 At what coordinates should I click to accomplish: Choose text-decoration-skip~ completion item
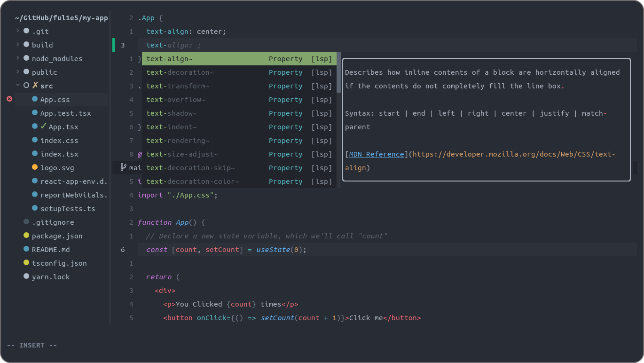239,168
